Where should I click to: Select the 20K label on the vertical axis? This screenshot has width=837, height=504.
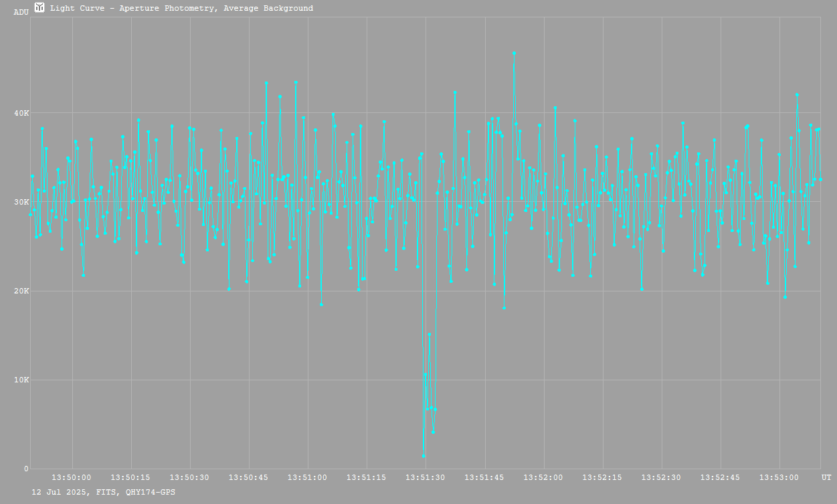coord(22,291)
